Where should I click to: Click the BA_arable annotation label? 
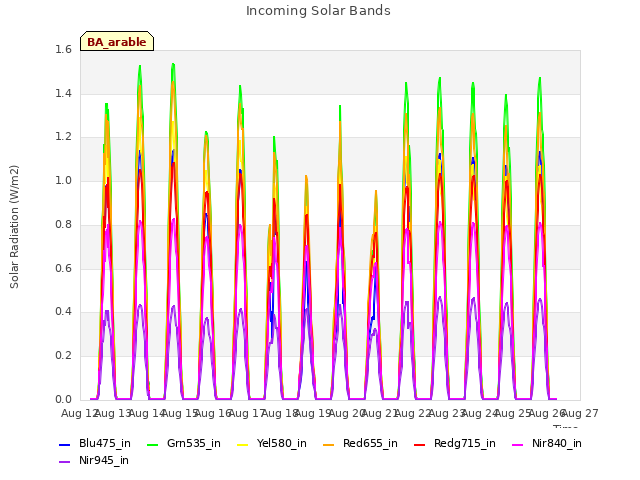click(117, 42)
